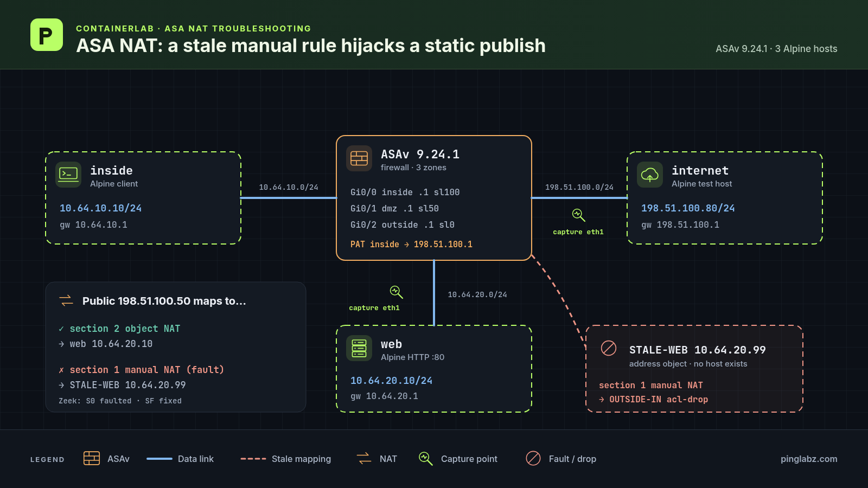Viewport: 868px width, 488px height.
Task: Click the Gi0/0 inside .1 sl100 line
Action: tap(405, 192)
